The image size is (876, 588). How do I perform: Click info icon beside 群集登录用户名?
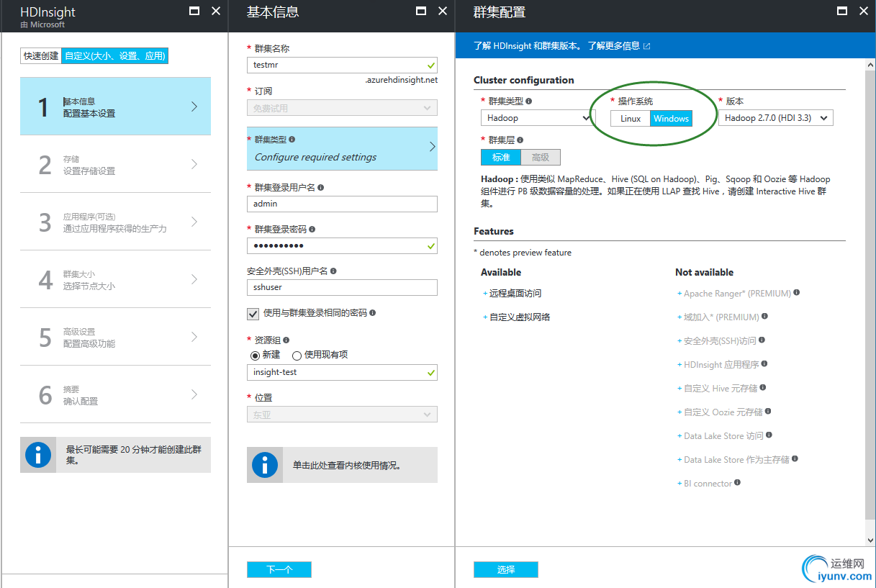(x=320, y=187)
